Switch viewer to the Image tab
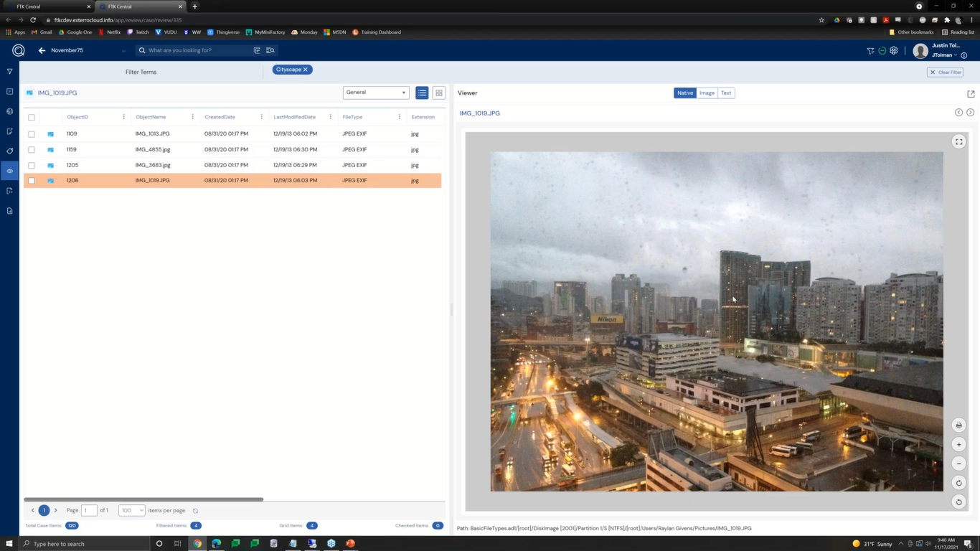The height and width of the screenshot is (551, 980). [707, 93]
